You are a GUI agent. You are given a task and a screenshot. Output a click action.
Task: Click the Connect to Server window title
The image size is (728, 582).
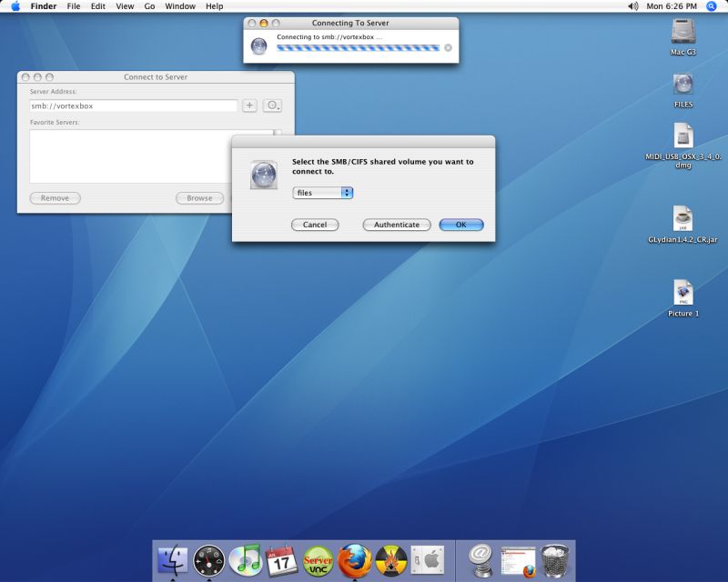[156, 77]
